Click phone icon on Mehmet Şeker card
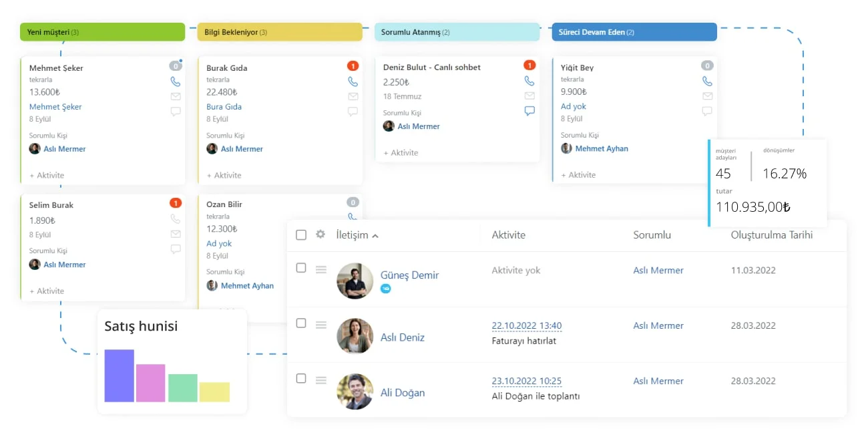The height and width of the screenshot is (441, 868). tap(176, 82)
